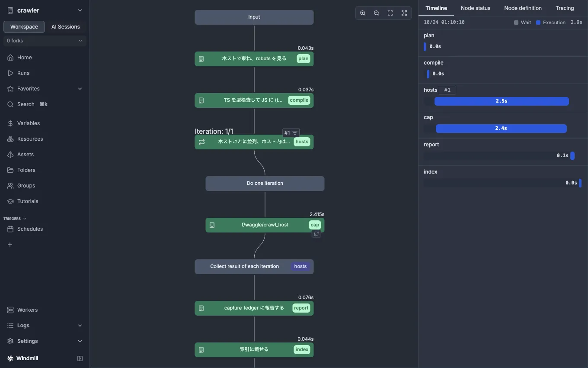Expand the Favorites menu
This screenshot has height=368, width=588.
45,89
